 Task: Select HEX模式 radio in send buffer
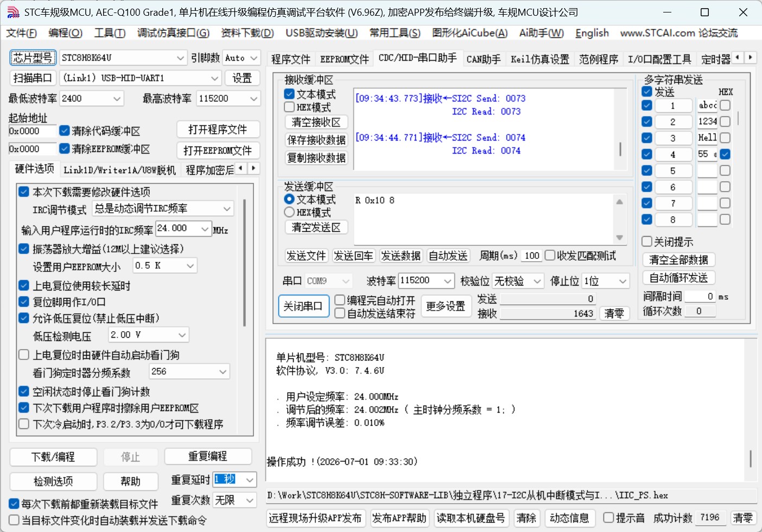click(x=289, y=212)
